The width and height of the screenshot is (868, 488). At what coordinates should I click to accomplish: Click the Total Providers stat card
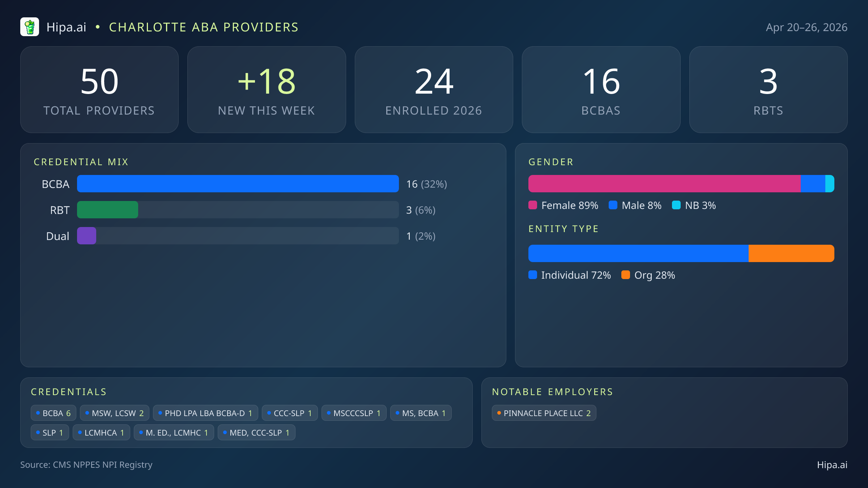[99, 90]
